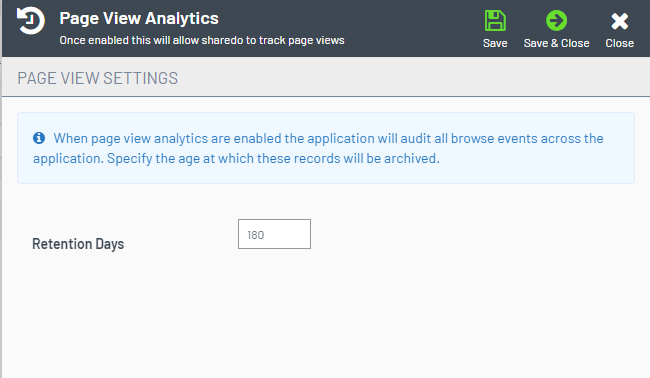The height and width of the screenshot is (378, 650).
Task: Click the "Retention Days" field label
Action: tap(78, 244)
